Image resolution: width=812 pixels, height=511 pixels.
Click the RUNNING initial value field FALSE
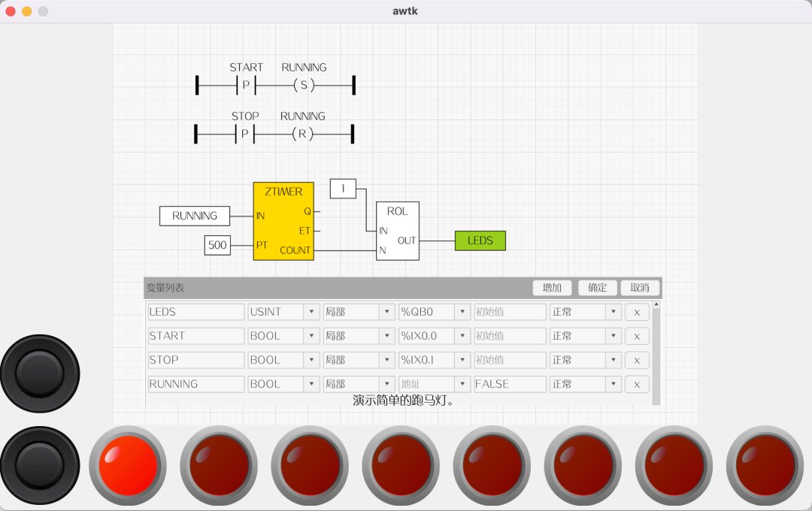(x=510, y=384)
